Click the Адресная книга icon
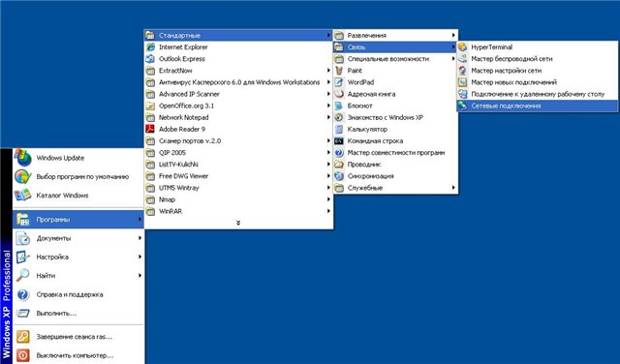Image resolution: width=620 pixels, height=364 pixels. (x=339, y=94)
